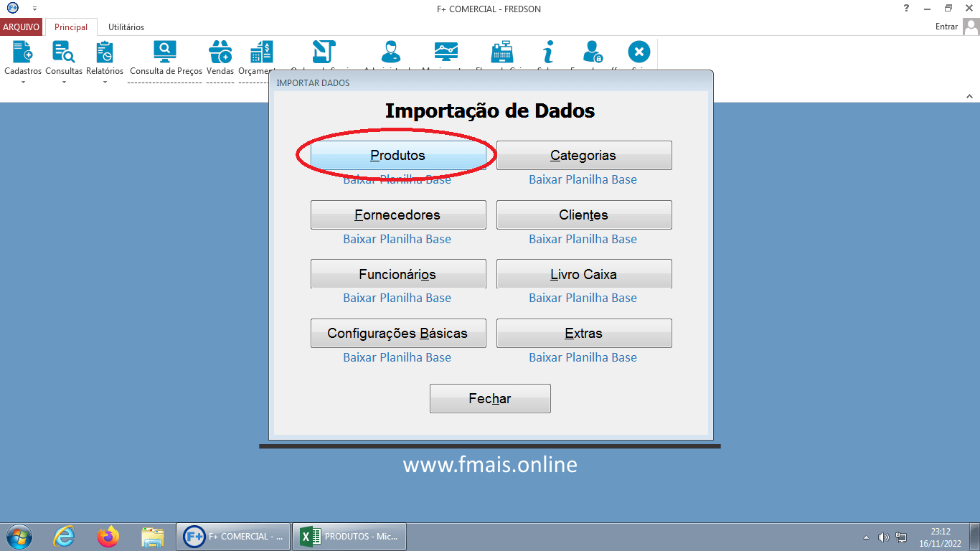Click the network tray icon

[x=901, y=537]
